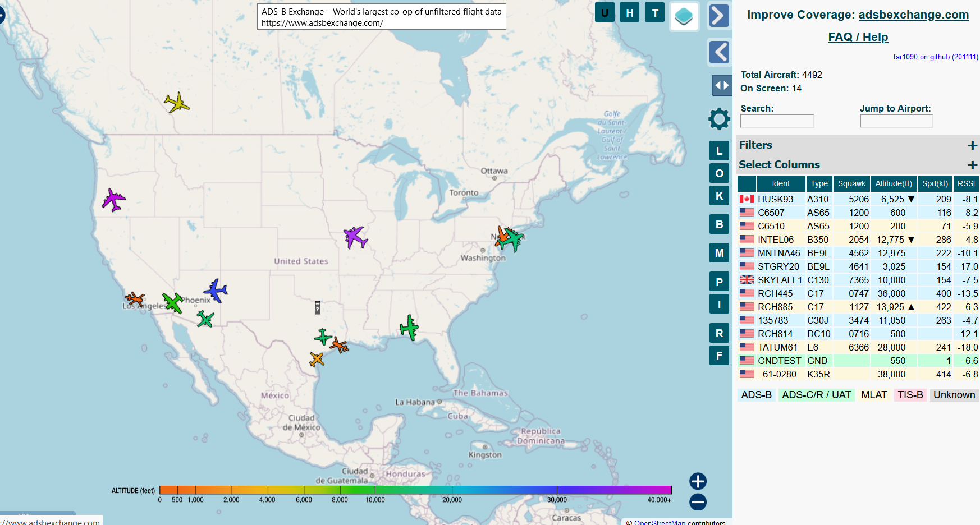Select the magenta aircraft near Oregon
Image resolution: width=980 pixels, height=525 pixels.
114,200
